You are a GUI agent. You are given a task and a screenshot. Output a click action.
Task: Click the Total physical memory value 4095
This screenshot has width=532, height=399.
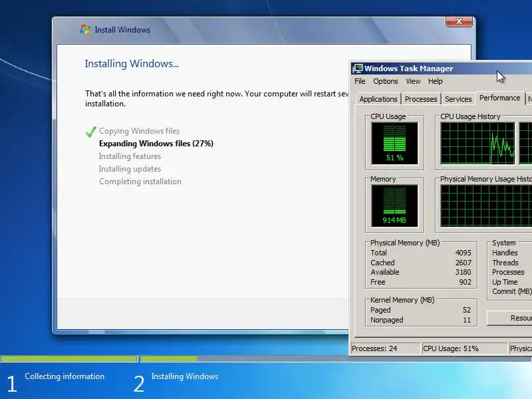463,253
